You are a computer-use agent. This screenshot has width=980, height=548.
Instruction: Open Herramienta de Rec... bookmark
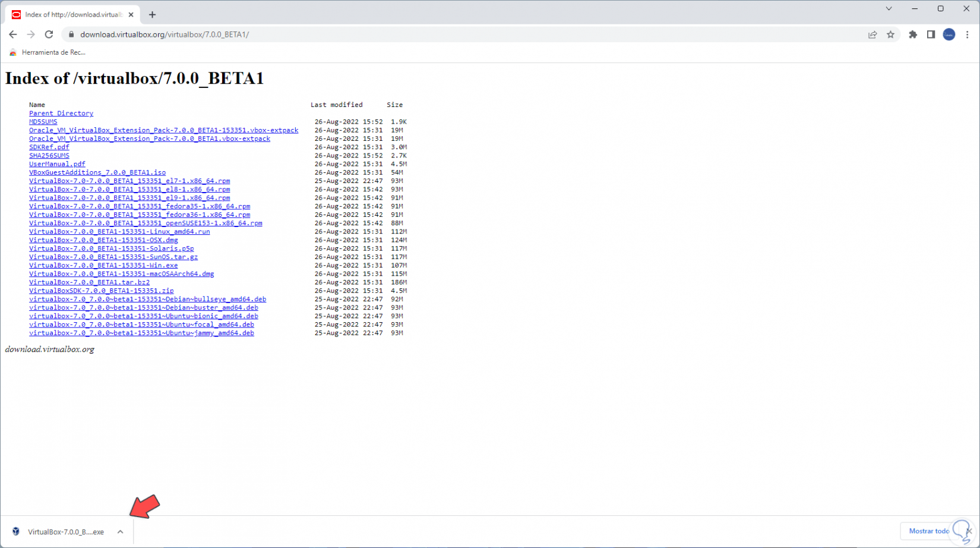point(48,52)
